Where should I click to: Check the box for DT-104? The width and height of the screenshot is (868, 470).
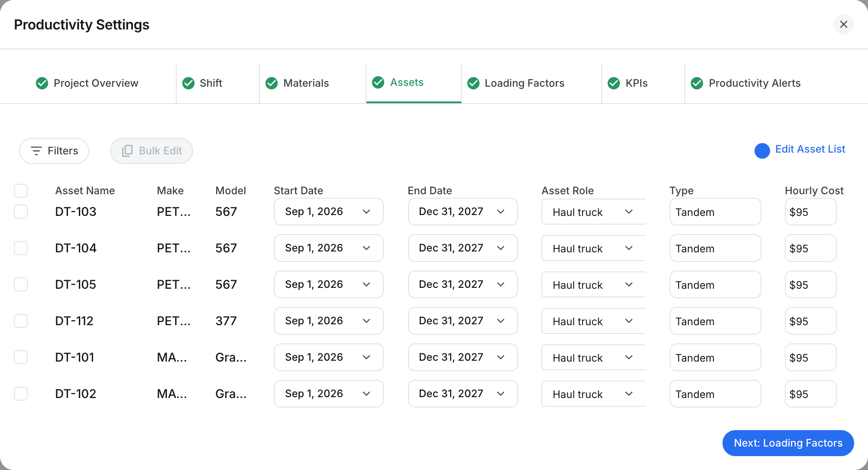(21, 248)
